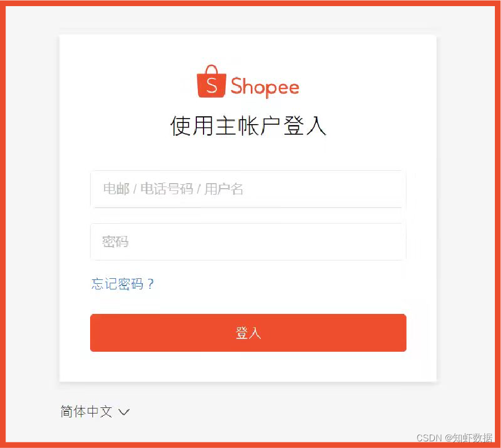Focus the 密码 password field
The image size is (501, 448).
248,242
